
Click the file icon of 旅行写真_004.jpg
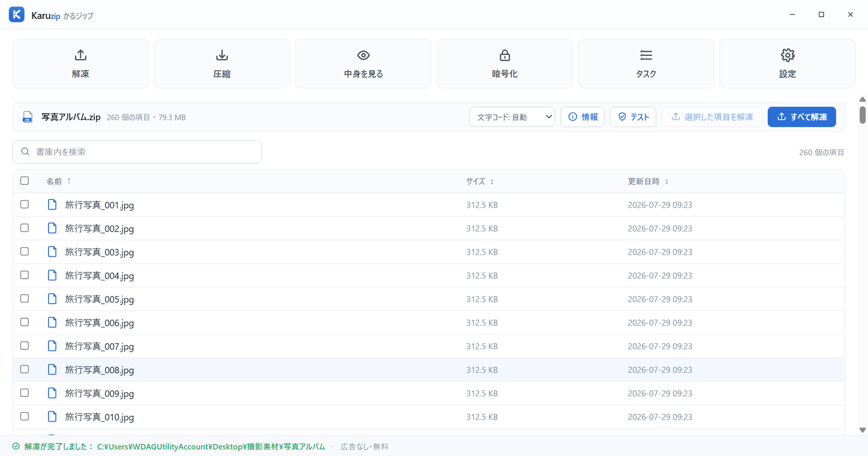pyautogui.click(x=52, y=275)
